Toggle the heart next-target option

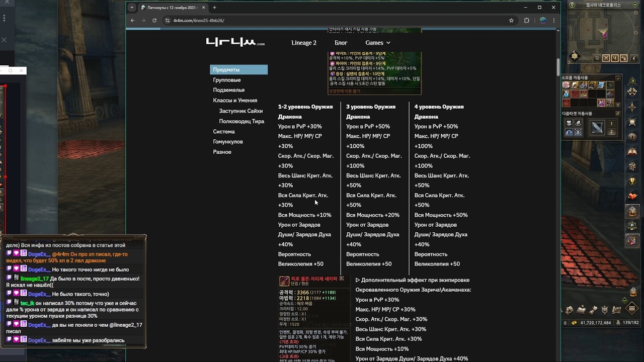click(x=569, y=123)
